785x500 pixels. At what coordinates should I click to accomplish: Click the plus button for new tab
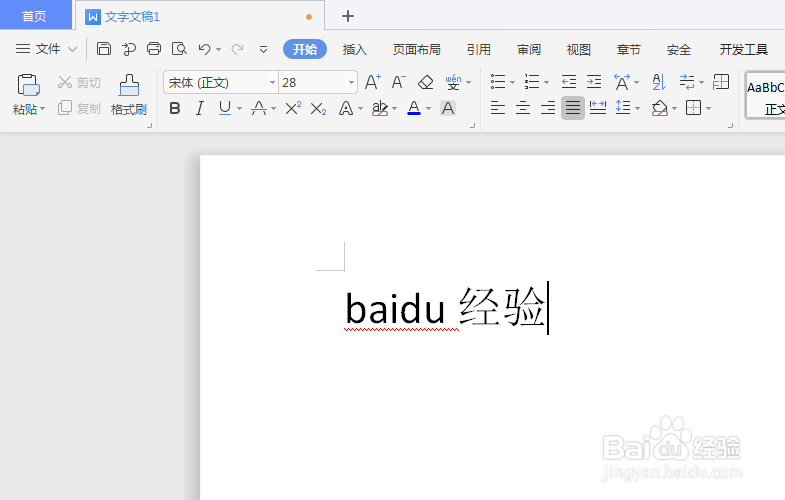[x=348, y=16]
